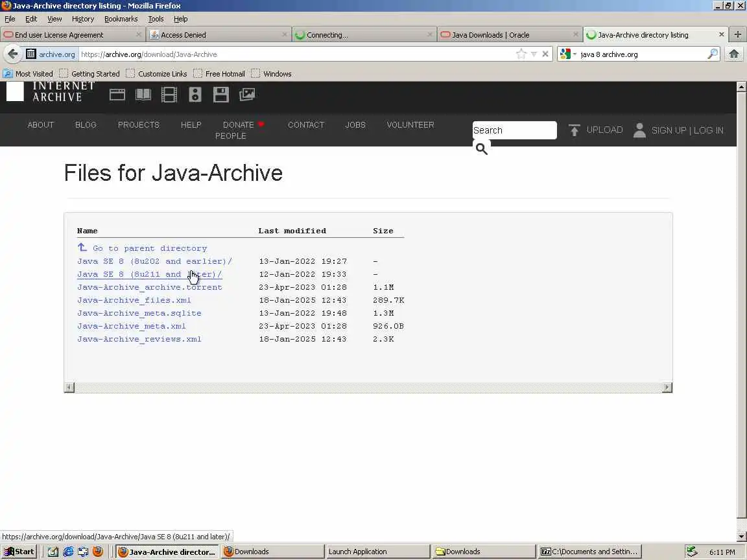Click the DONATE navigation link
The image size is (747, 560).
click(x=238, y=124)
